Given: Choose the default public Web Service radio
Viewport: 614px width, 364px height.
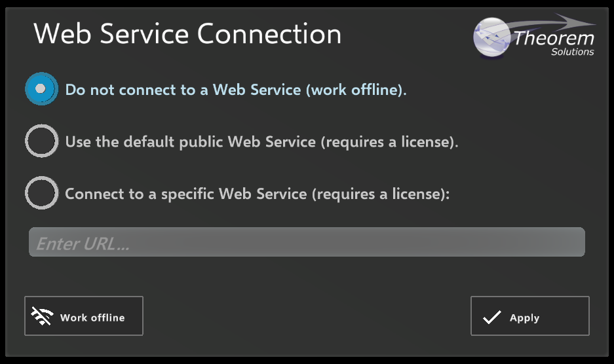Looking at the screenshot, I should tap(41, 141).
